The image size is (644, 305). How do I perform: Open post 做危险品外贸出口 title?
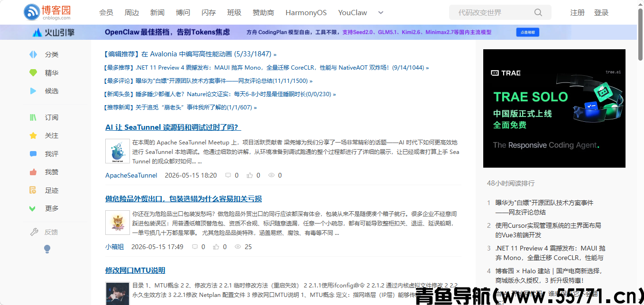[184, 199]
